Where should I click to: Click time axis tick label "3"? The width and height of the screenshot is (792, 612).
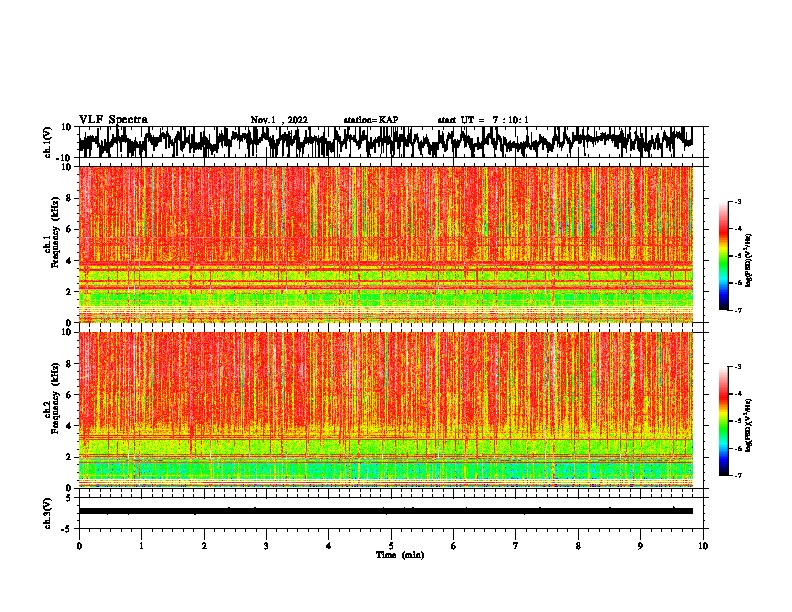point(266,546)
